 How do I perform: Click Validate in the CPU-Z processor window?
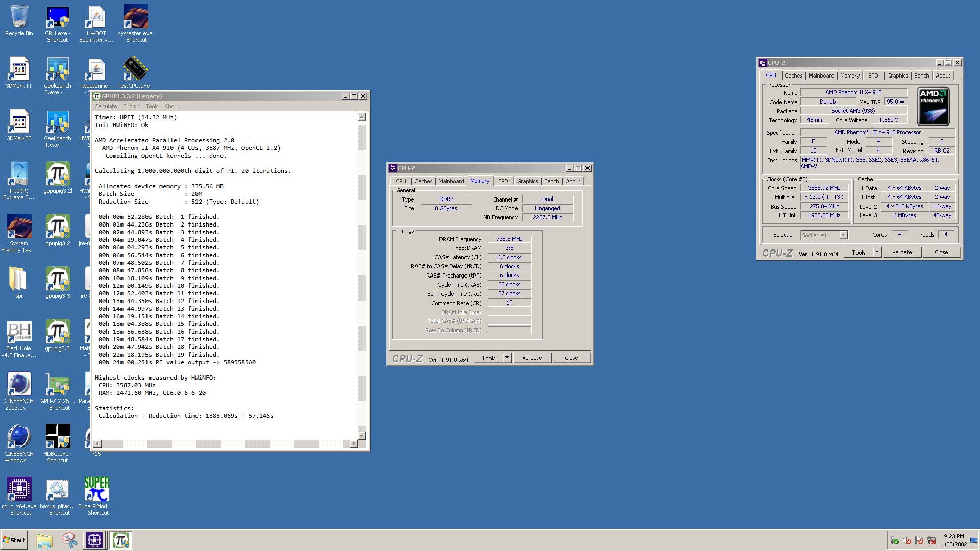[x=902, y=252]
